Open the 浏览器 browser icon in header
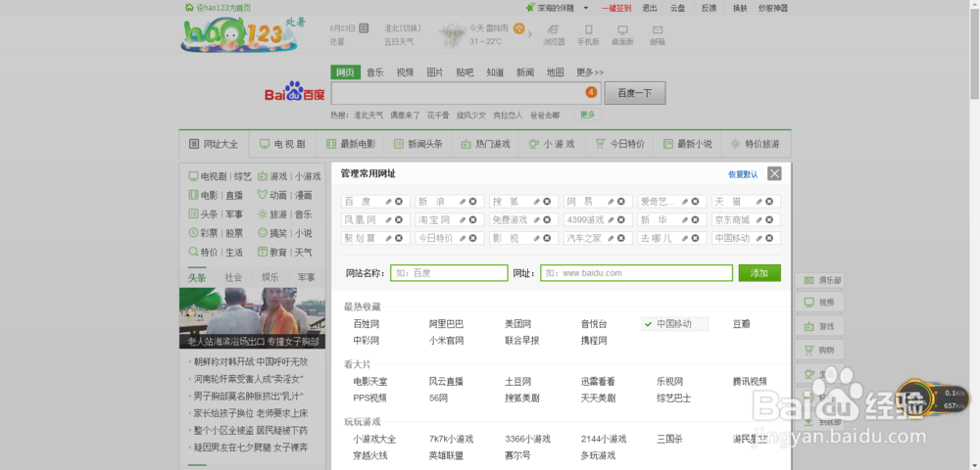Screen dimensions: 980x470 (553, 34)
